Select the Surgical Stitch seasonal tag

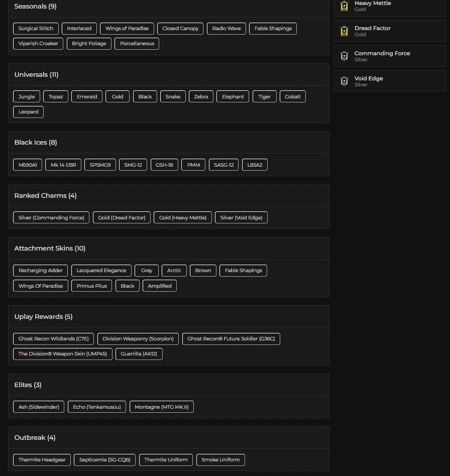[36, 29]
